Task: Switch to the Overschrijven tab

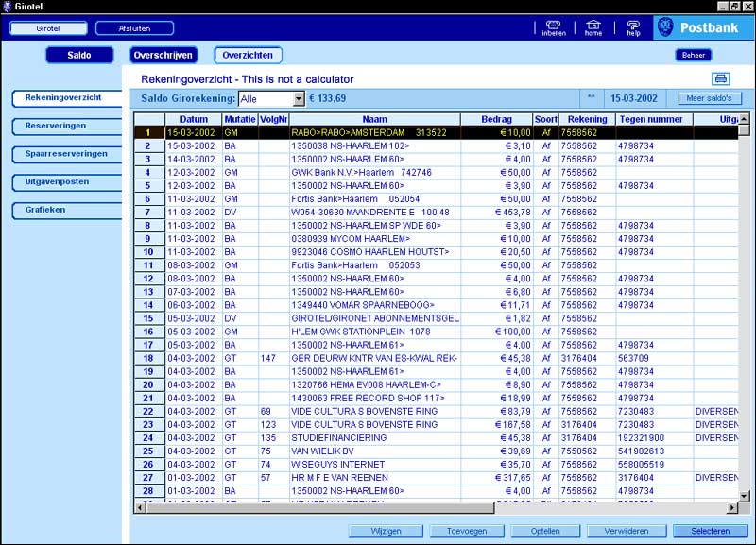Action: point(163,55)
